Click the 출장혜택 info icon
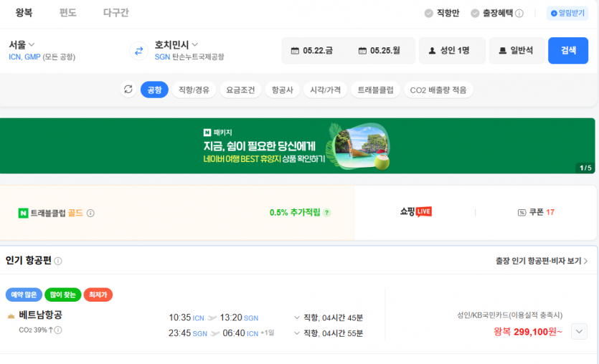Image resolution: width=599 pixels, height=364 pixels. pyautogui.click(x=519, y=14)
